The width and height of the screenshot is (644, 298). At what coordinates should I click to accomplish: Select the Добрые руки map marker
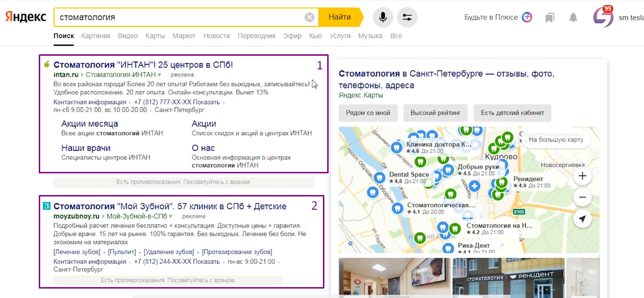[448, 170]
